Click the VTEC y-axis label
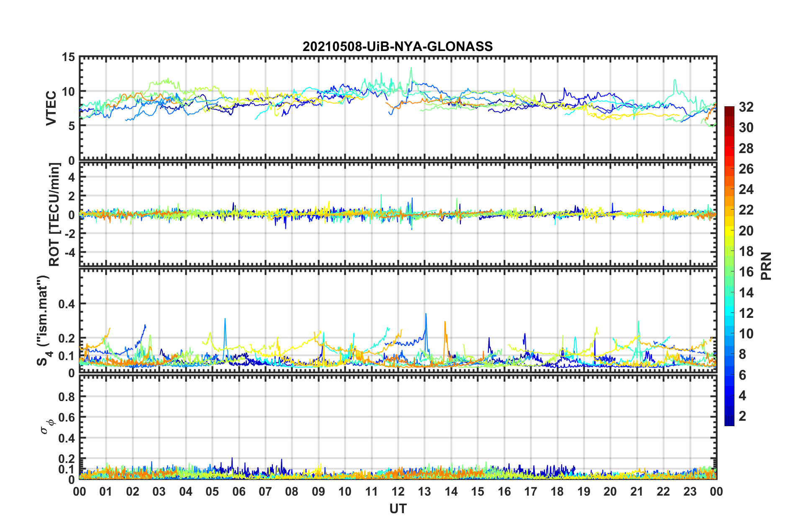Viewport: 796px width, 532px height. [x=51, y=108]
